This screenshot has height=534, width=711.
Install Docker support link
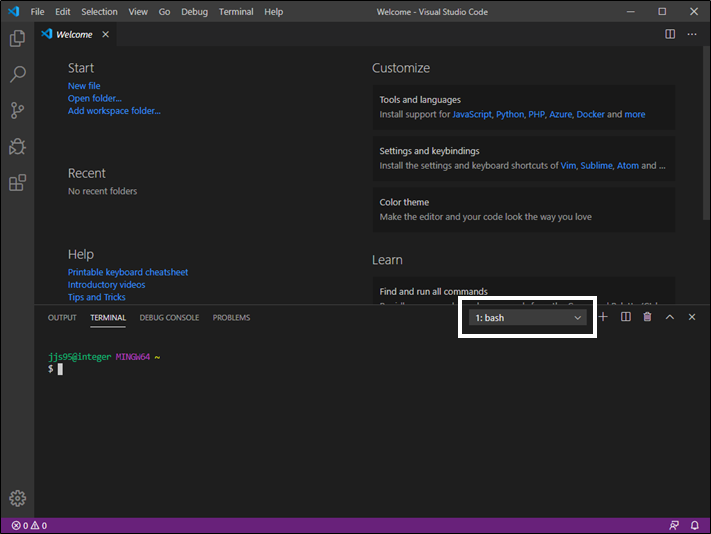click(x=590, y=114)
